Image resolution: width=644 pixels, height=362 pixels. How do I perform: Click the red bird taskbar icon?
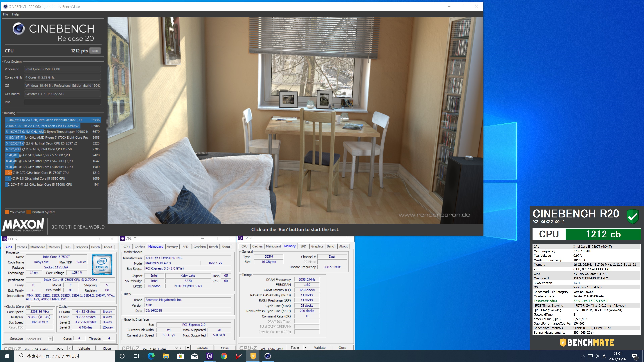coord(238,356)
